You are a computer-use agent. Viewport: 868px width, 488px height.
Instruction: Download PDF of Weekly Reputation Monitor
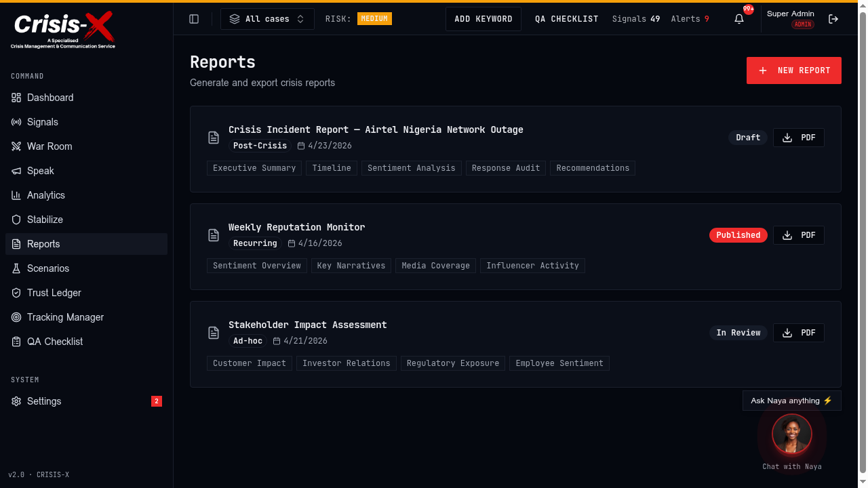tap(799, 235)
